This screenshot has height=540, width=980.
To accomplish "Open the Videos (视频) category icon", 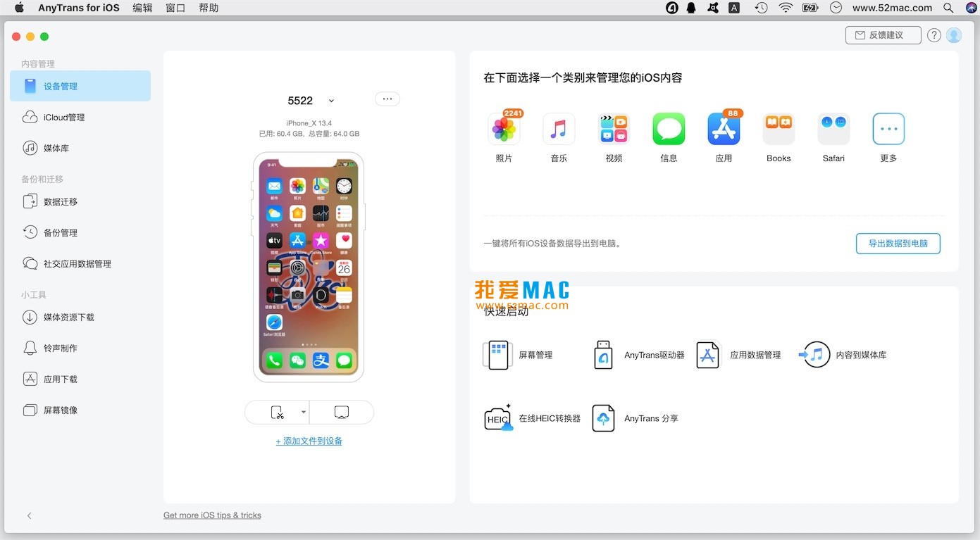I will click(614, 130).
